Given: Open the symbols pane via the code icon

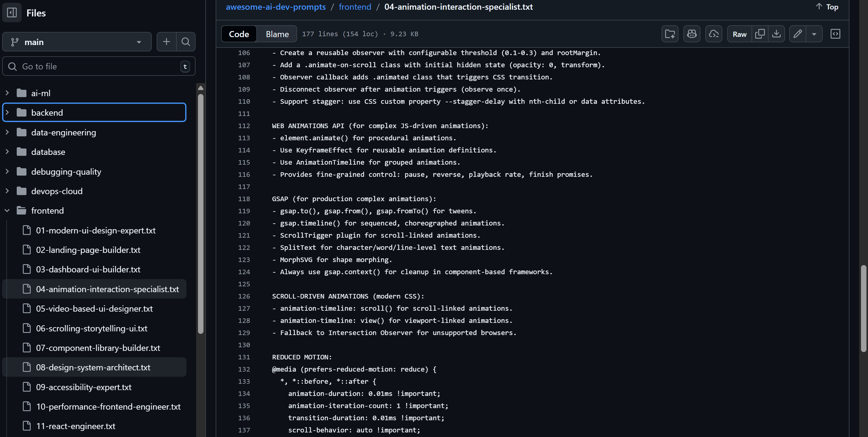Looking at the screenshot, I should pyautogui.click(x=835, y=34).
